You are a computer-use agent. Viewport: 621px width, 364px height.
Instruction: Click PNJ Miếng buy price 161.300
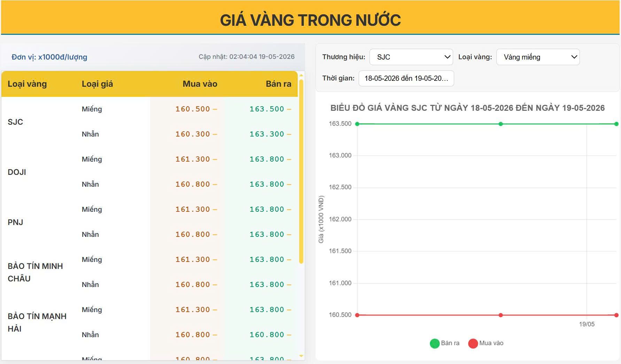pyautogui.click(x=193, y=209)
